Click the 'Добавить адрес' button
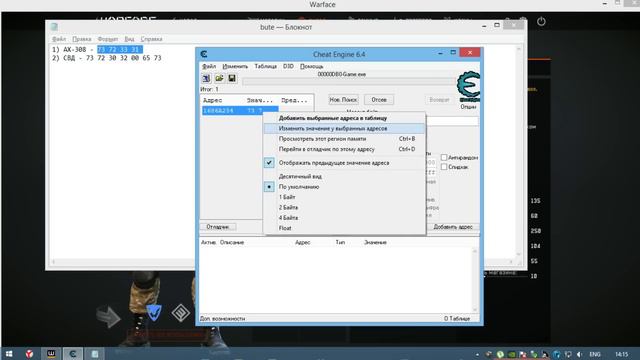The image size is (640, 360). point(453,227)
